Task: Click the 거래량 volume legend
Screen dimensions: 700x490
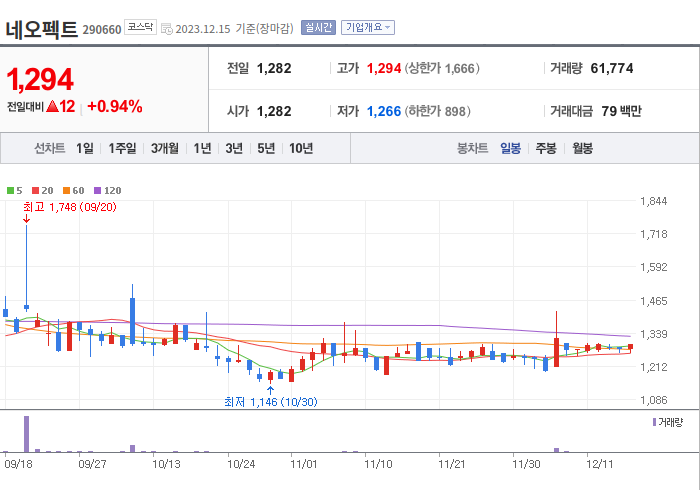Action: 667,422
